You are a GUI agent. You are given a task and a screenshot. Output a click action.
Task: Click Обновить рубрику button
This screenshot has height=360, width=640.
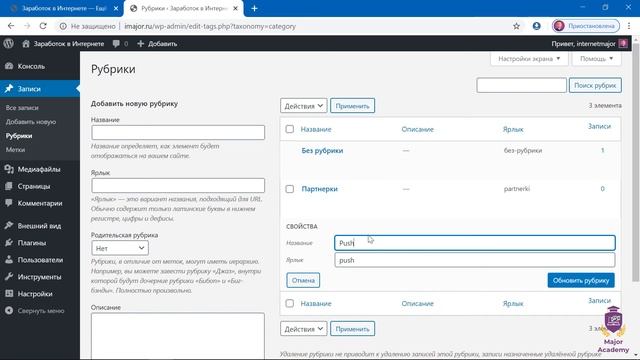pyautogui.click(x=581, y=280)
